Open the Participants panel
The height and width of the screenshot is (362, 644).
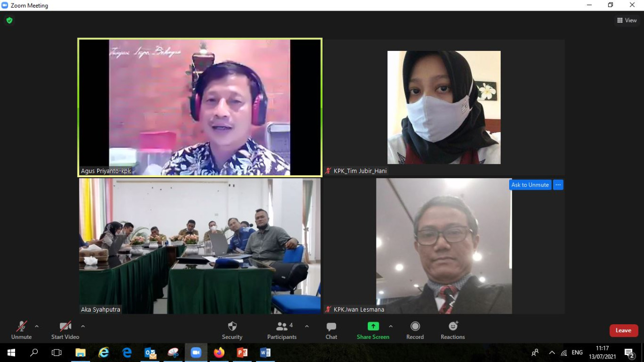pyautogui.click(x=282, y=330)
